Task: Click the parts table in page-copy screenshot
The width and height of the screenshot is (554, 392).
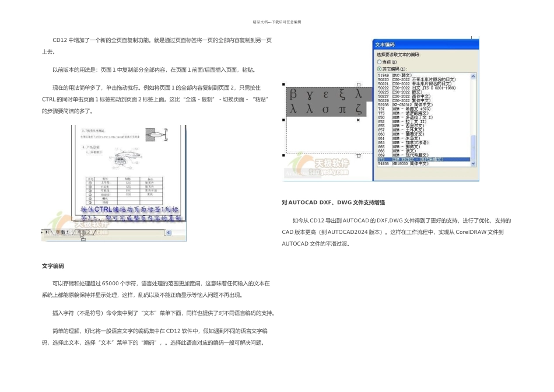Action: (x=124, y=190)
